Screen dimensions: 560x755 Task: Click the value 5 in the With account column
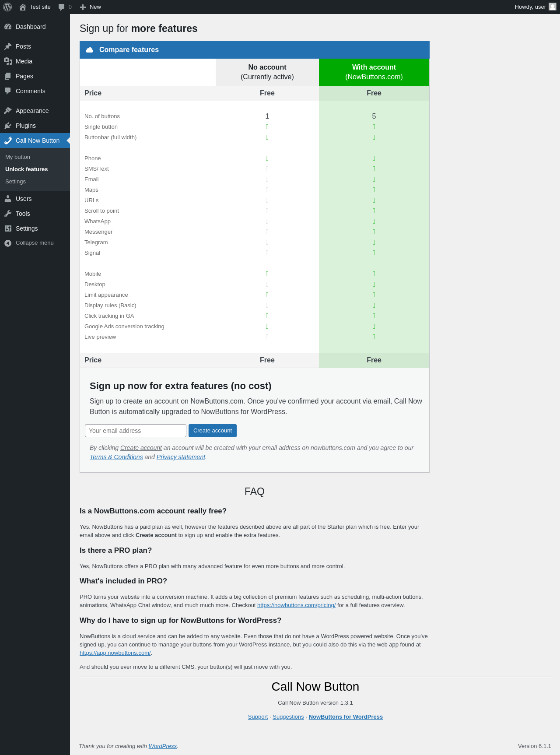[374, 116]
